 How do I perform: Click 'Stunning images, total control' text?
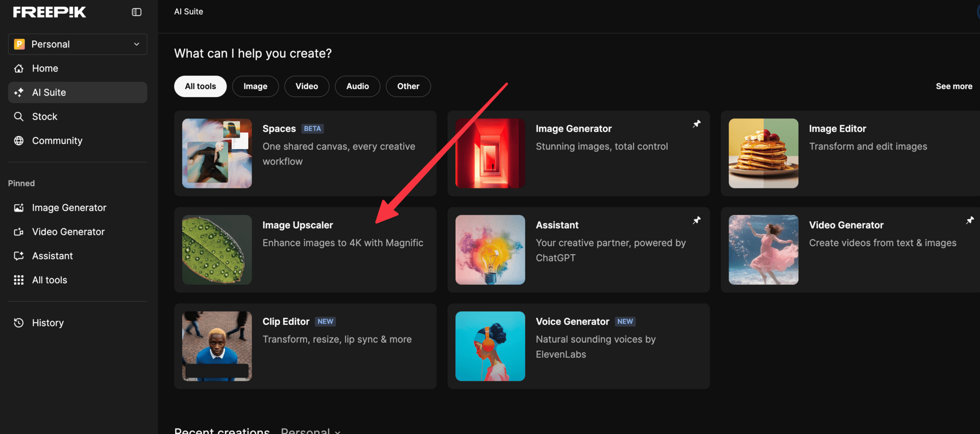[x=602, y=147]
